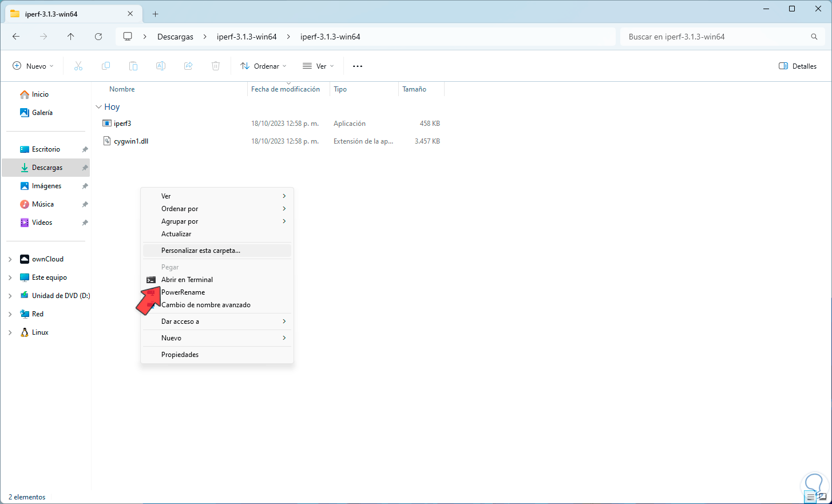Open Dar acceso a submenu
This screenshot has width=832, height=504.
point(217,322)
